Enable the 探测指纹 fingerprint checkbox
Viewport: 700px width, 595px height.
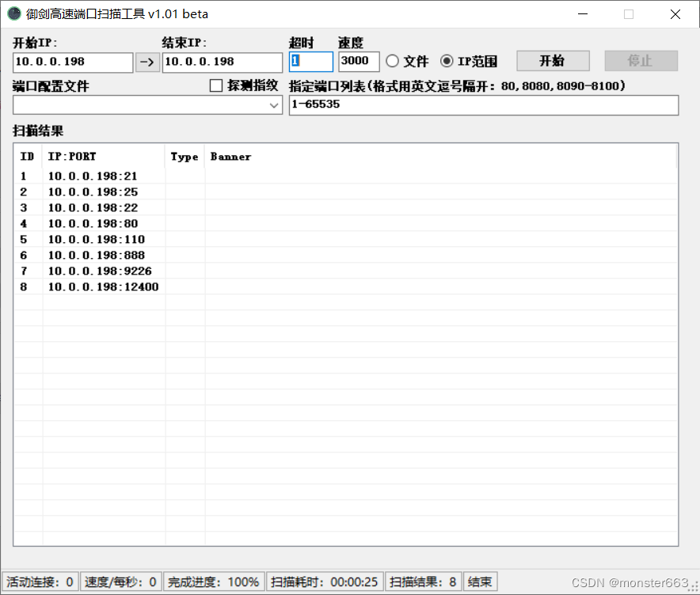coord(216,85)
